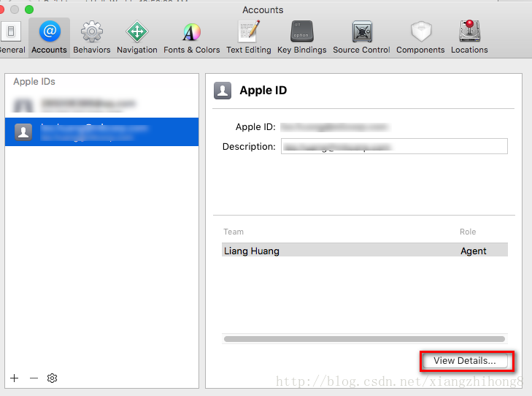This screenshot has width=532, height=396.
Task: Open Source Control preferences
Action: (x=361, y=37)
